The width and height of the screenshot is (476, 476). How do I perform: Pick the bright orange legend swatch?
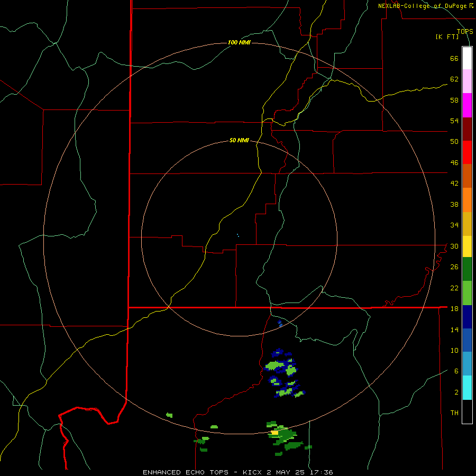(x=467, y=200)
